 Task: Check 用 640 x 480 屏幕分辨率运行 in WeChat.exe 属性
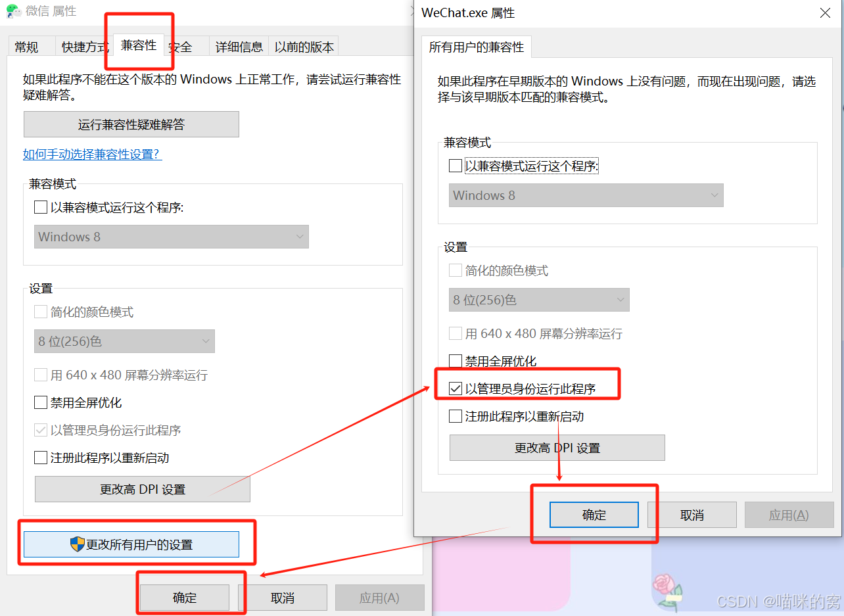click(x=456, y=334)
